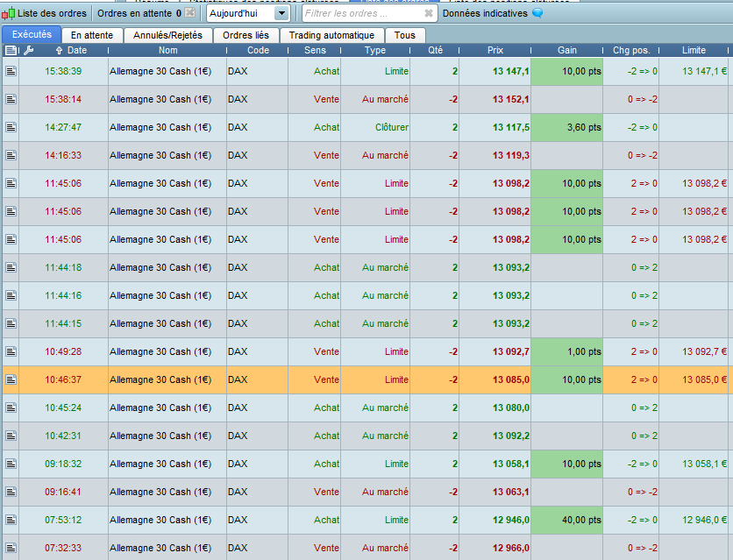Screen dimensions: 733x560
Task: Sort by the Code column header
Action: [x=258, y=50]
